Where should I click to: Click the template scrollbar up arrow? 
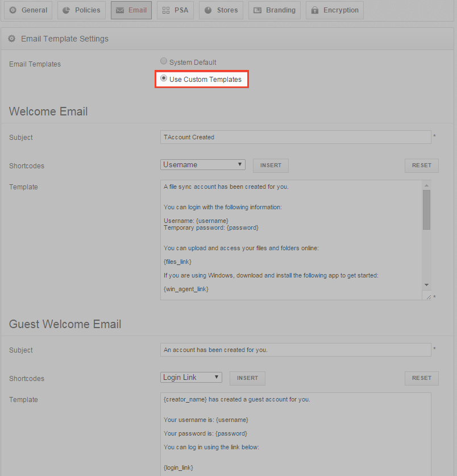pos(426,185)
